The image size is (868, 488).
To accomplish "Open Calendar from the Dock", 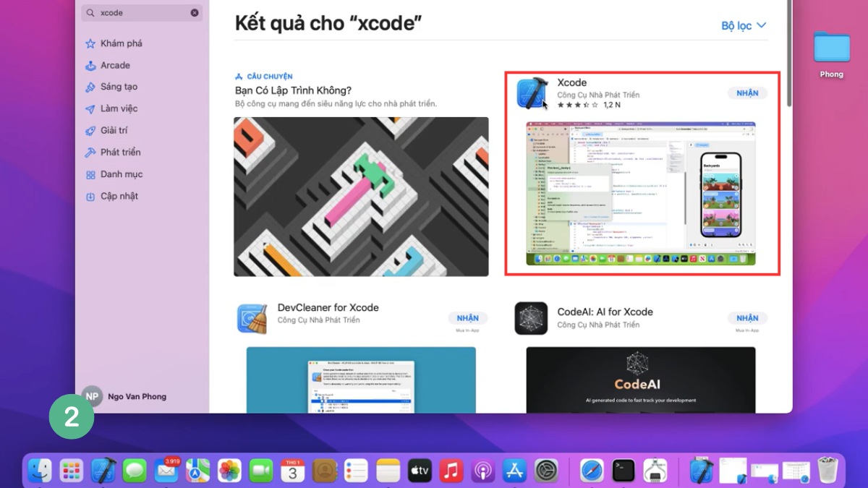I will (293, 471).
